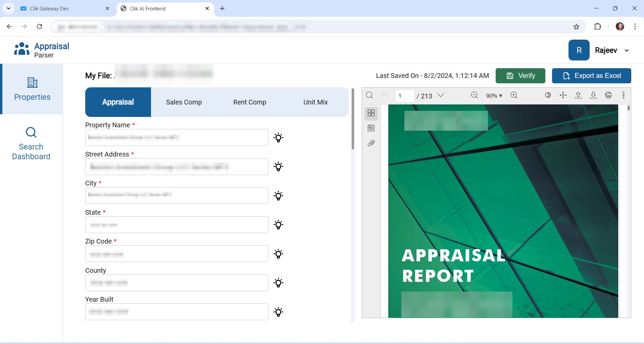Open PDF viewer more actions menu
The width and height of the screenshot is (644, 344).
tap(624, 95)
